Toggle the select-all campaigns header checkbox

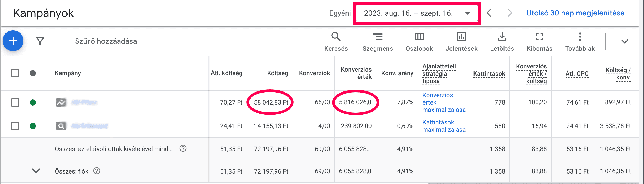(15, 73)
